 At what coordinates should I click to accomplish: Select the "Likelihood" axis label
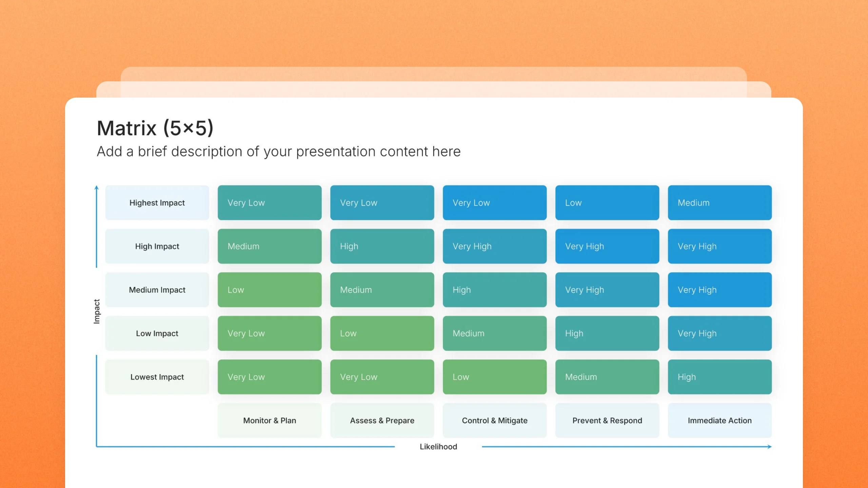pos(438,447)
